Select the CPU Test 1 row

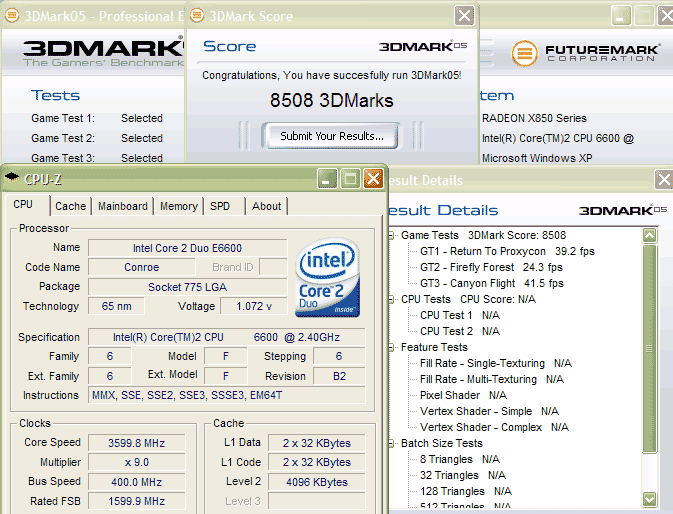pyautogui.click(x=460, y=315)
